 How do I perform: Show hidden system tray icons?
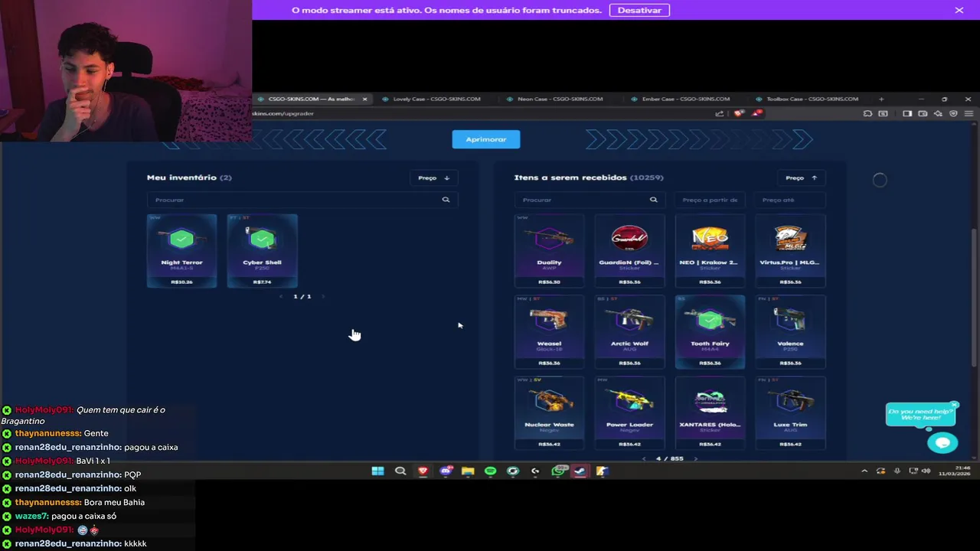[x=864, y=471]
